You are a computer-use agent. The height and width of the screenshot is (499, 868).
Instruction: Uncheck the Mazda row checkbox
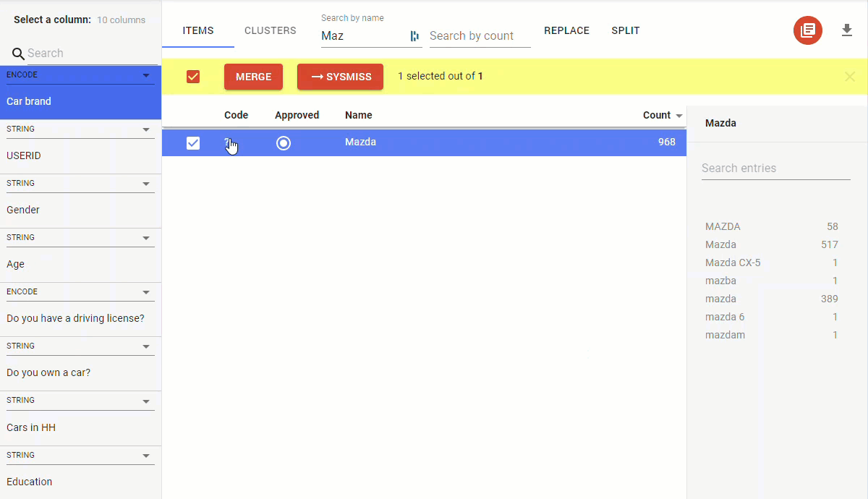193,143
